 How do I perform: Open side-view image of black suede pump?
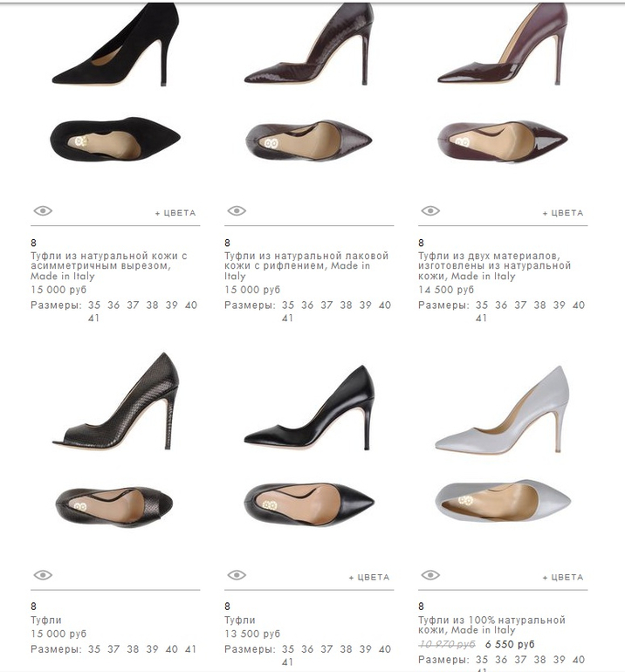[115, 45]
